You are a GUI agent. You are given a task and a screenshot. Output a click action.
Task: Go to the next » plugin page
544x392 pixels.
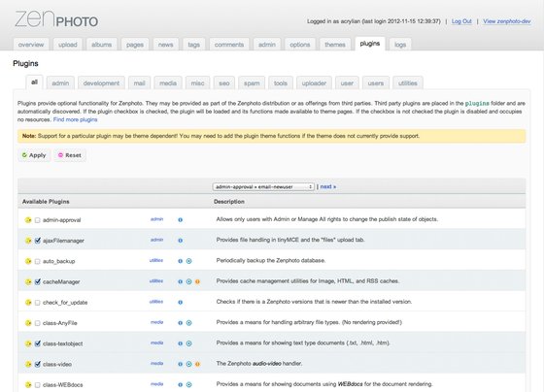tap(328, 187)
